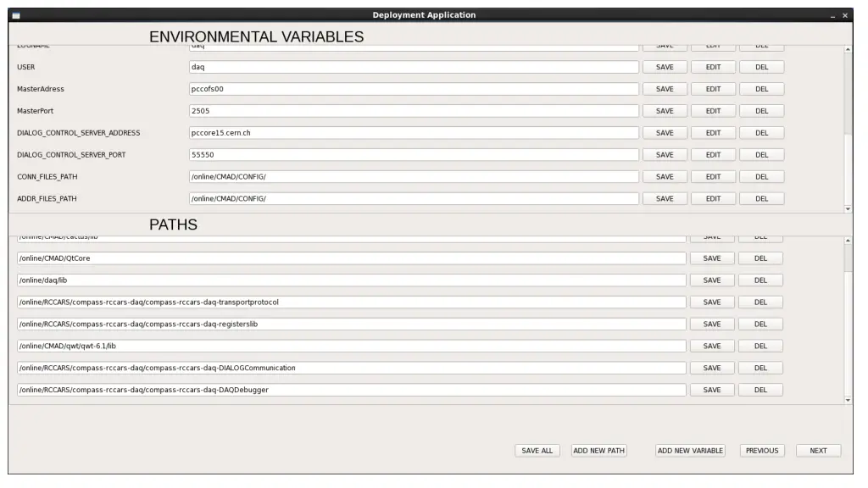Click the qwt-6.1/lib path field
Screen dimensions: 868x488
[351, 347]
